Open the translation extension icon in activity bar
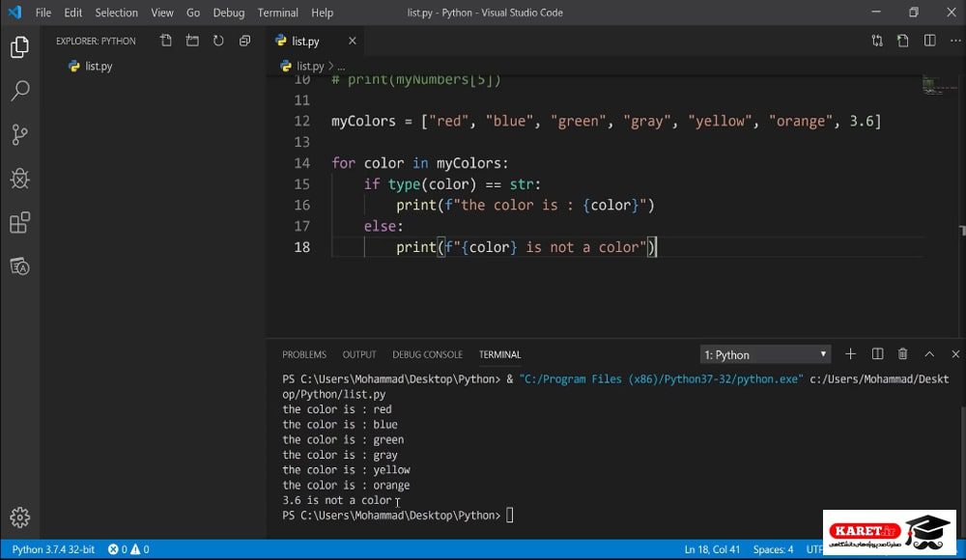Viewport: 966px width, 560px height. click(x=19, y=266)
